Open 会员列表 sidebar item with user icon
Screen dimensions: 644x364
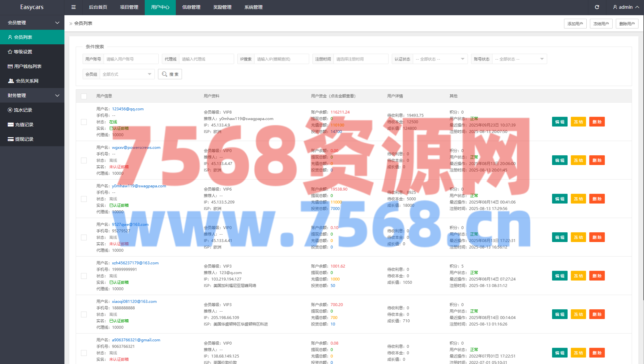[x=23, y=37]
